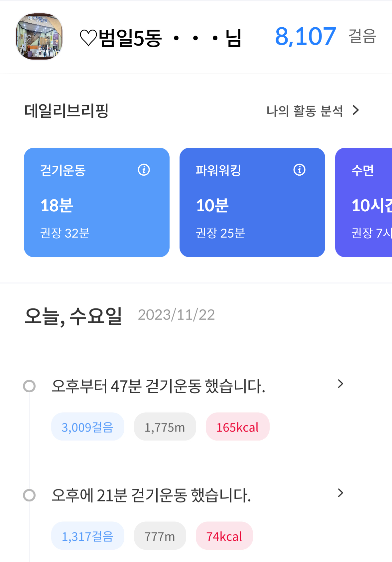Image resolution: width=392 pixels, height=562 pixels.
Task: Tap the 777m distance badge
Action: point(160,536)
